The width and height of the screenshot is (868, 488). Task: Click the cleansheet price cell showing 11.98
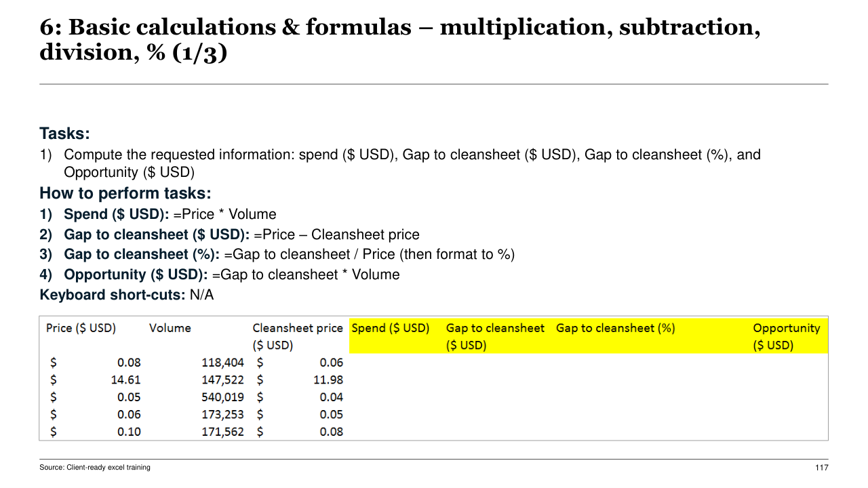[328, 380]
